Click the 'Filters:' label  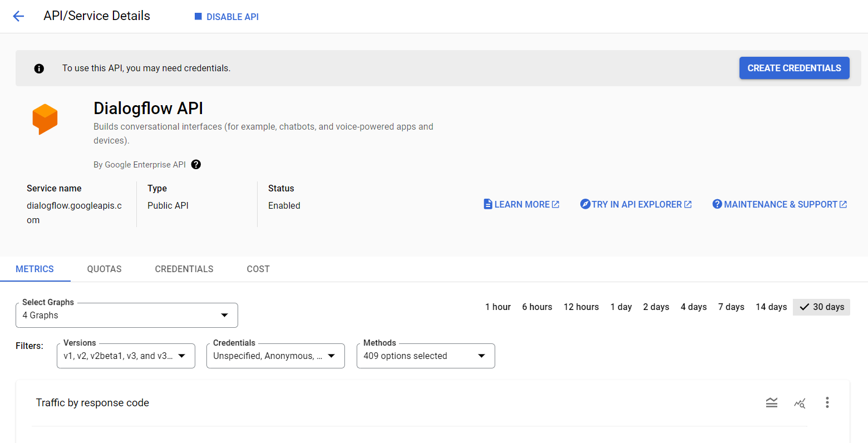[29, 346]
